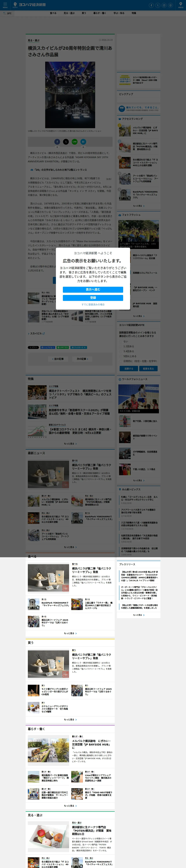186x868 pixels.
Task: Open the すでに登録済みの場合 link
Action: click(93, 305)
